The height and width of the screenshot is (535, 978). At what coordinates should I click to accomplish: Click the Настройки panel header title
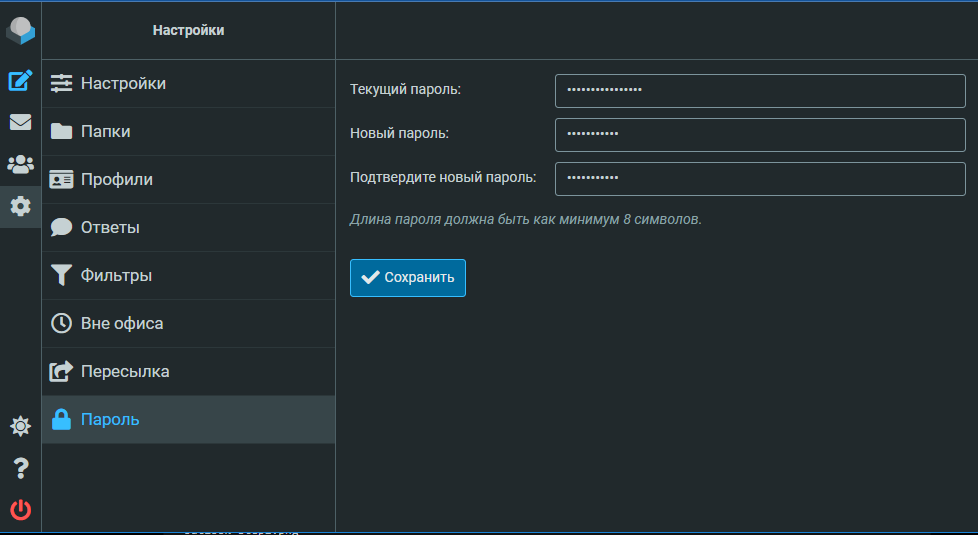(188, 30)
